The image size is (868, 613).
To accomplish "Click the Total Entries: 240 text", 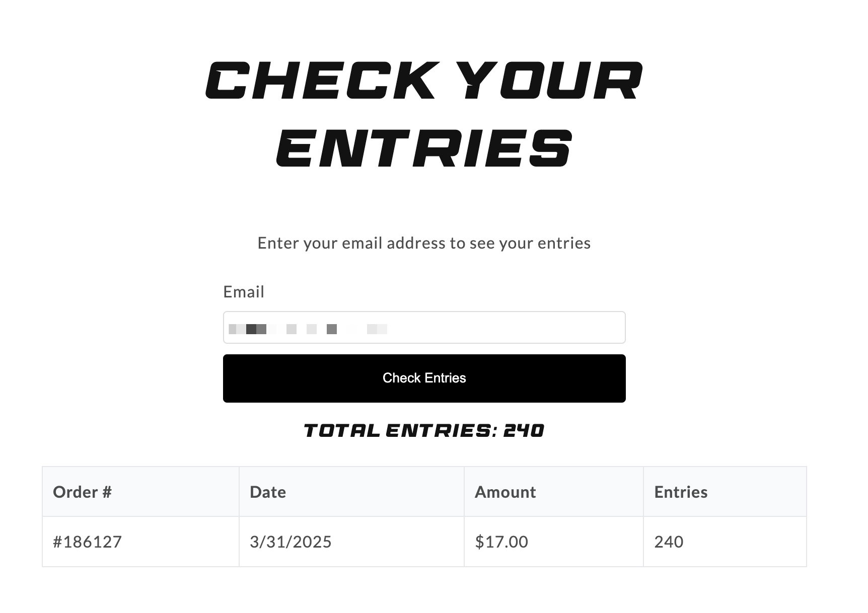I will click(x=424, y=430).
